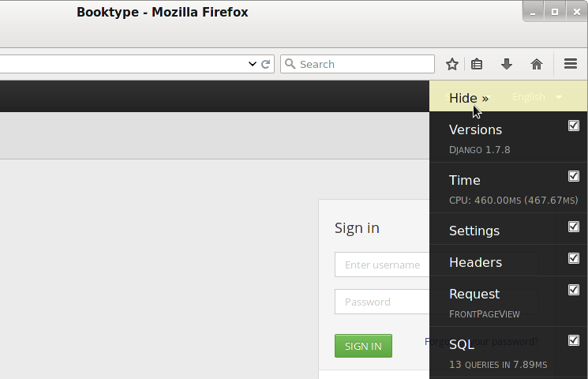Open the Time debug panel
Viewport: 588px width, 379px height.
[x=465, y=180]
